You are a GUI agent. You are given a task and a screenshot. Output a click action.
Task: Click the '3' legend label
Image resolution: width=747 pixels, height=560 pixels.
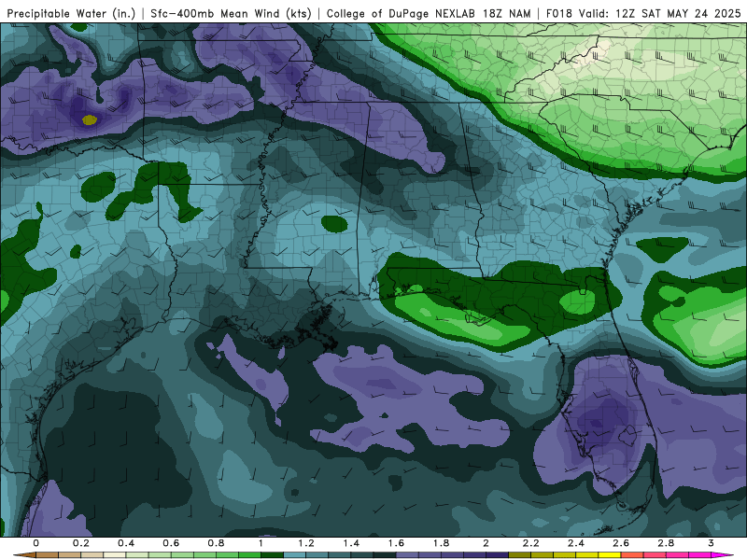pyautogui.click(x=712, y=543)
